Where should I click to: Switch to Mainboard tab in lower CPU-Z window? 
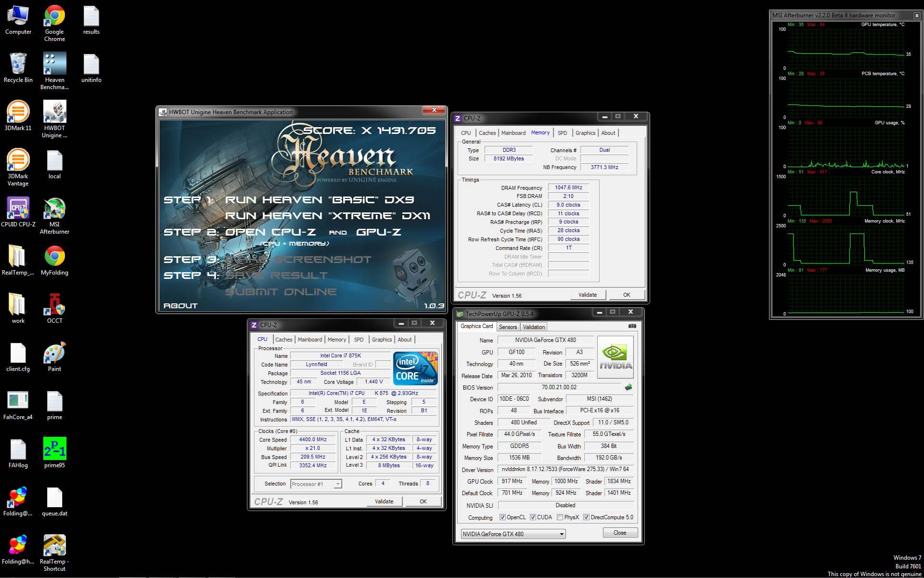pos(309,340)
